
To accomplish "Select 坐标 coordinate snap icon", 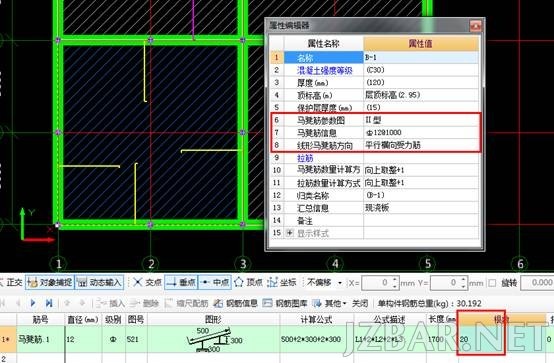I will click(x=272, y=282).
